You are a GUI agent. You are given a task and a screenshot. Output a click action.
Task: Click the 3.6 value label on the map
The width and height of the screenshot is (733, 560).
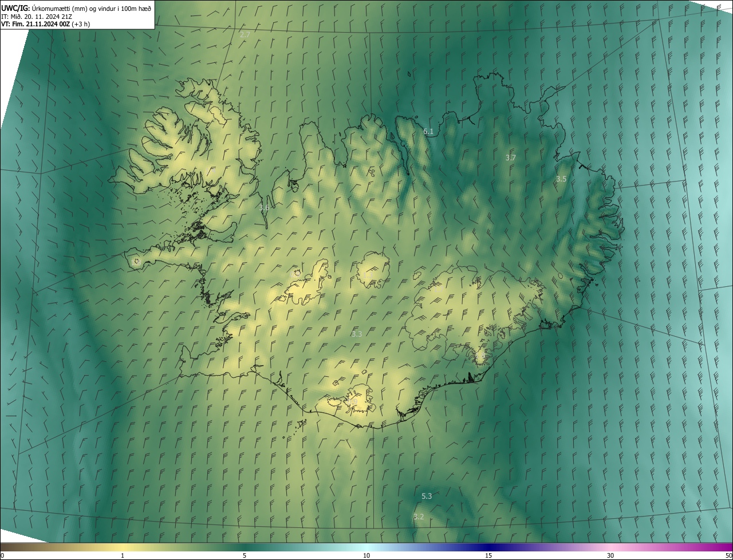[264, 208]
